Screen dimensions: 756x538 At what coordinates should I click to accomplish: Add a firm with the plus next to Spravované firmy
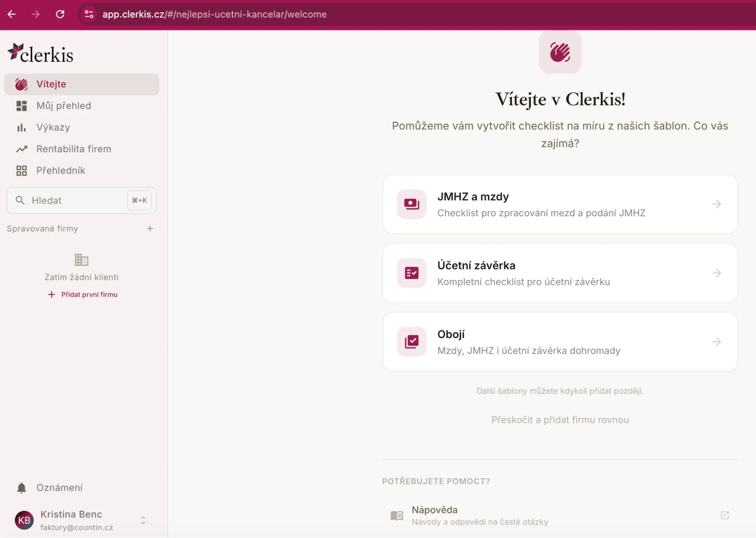pyautogui.click(x=150, y=228)
